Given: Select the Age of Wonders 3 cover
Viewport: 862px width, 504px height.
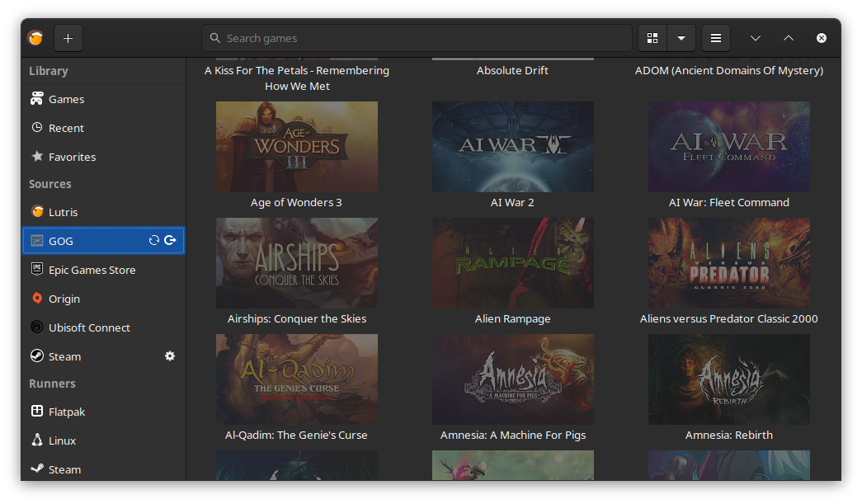Looking at the screenshot, I should click(297, 147).
